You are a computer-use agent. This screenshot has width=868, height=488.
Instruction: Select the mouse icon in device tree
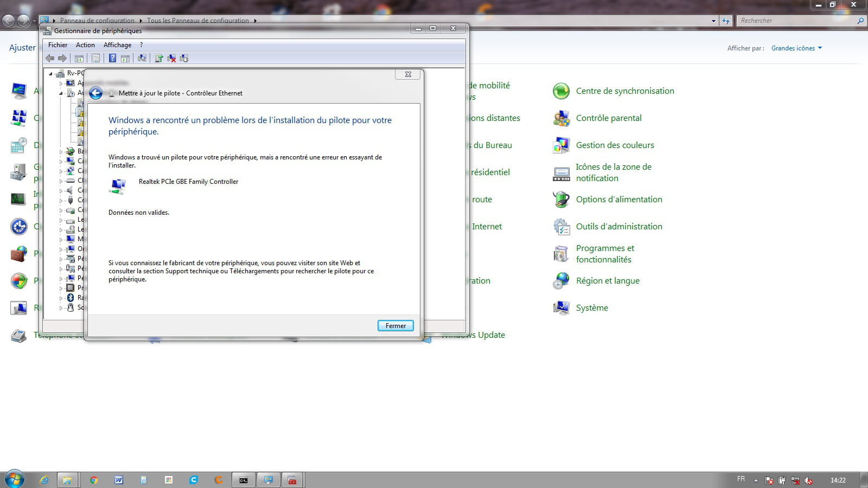pos(70,307)
